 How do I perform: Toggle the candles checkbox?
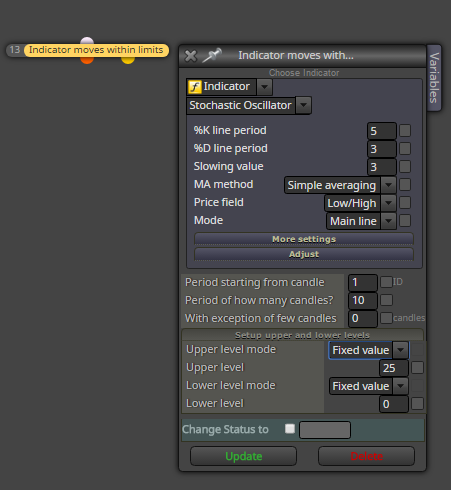[386, 318]
